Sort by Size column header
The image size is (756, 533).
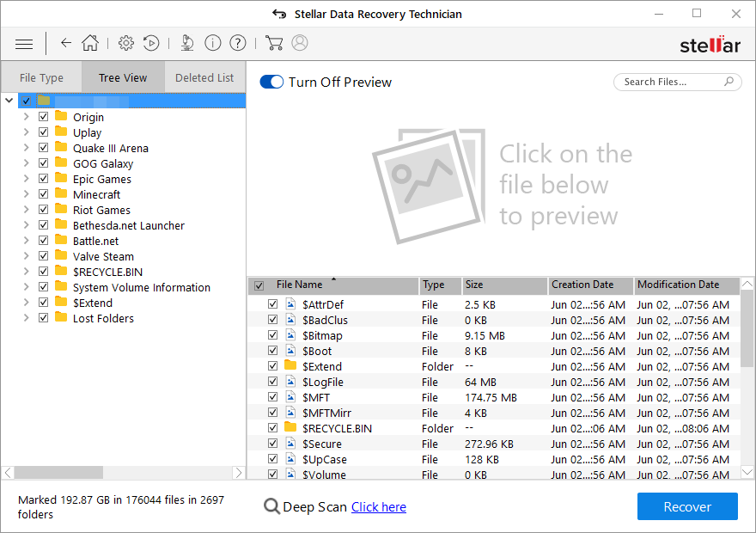coord(504,285)
